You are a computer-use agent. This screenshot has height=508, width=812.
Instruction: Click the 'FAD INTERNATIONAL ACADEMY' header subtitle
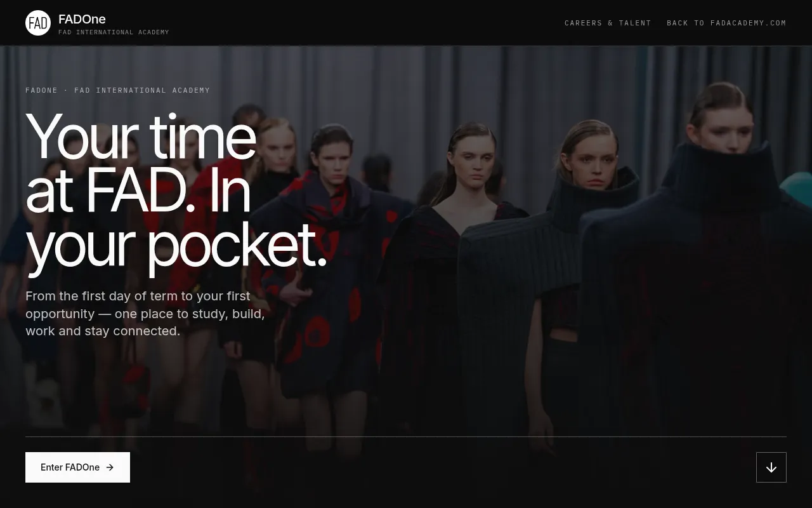(x=114, y=32)
